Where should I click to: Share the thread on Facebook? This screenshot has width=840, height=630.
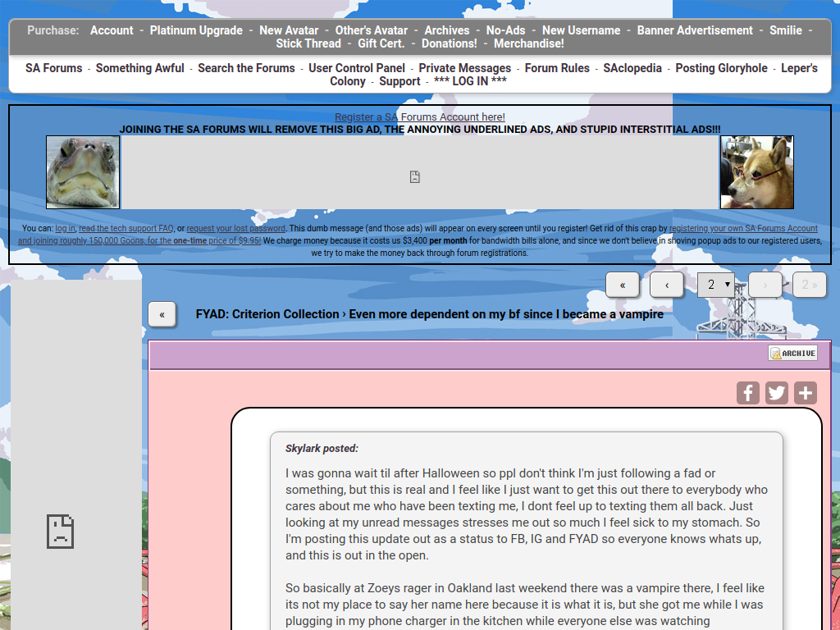(748, 393)
